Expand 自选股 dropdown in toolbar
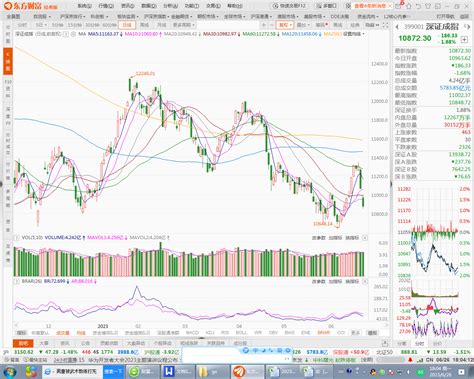 tap(42, 16)
